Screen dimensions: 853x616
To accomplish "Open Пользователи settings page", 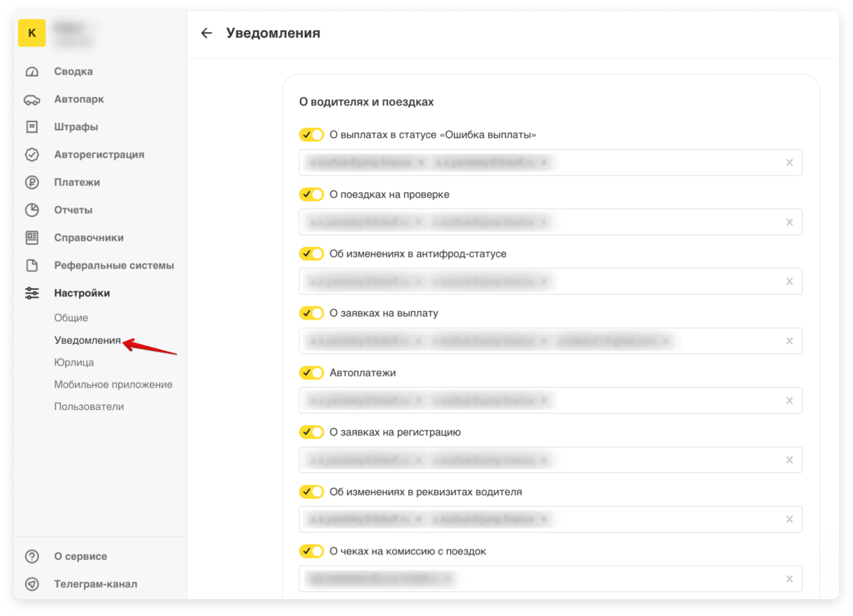I will tap(89, 406).
